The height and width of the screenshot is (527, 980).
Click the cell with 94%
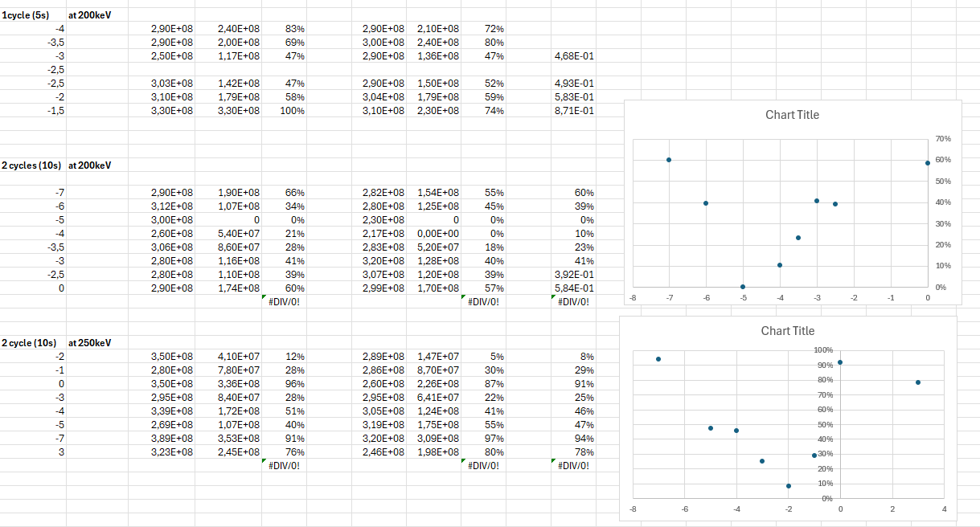click(573, 439)
